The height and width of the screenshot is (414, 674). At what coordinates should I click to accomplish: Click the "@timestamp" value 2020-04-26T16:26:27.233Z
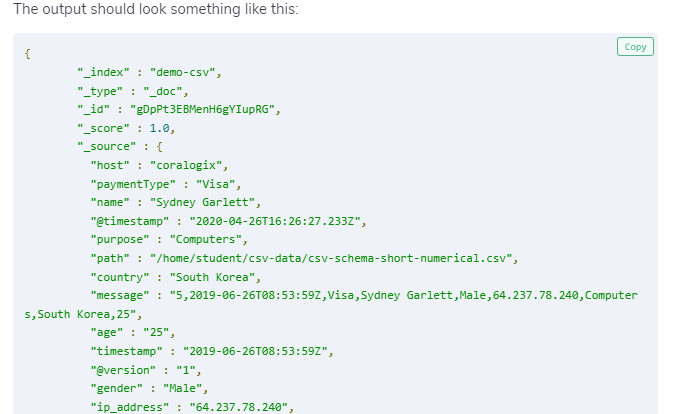(275, 221)
